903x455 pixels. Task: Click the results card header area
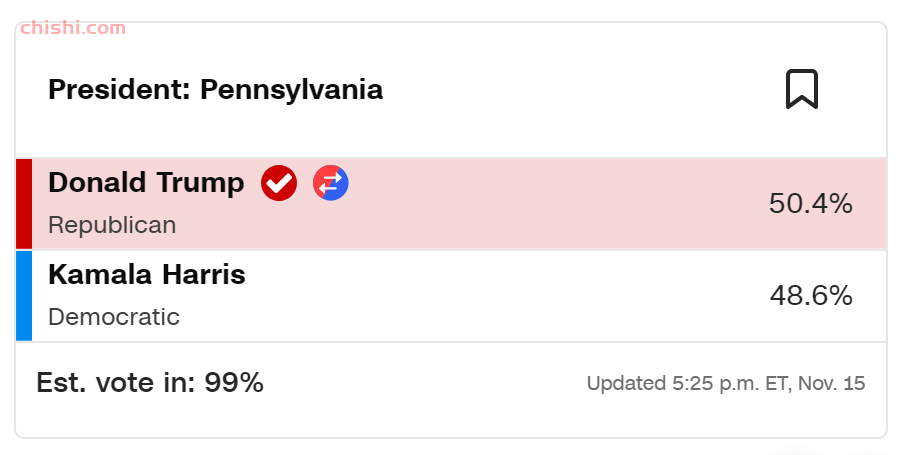pos(451,90)
